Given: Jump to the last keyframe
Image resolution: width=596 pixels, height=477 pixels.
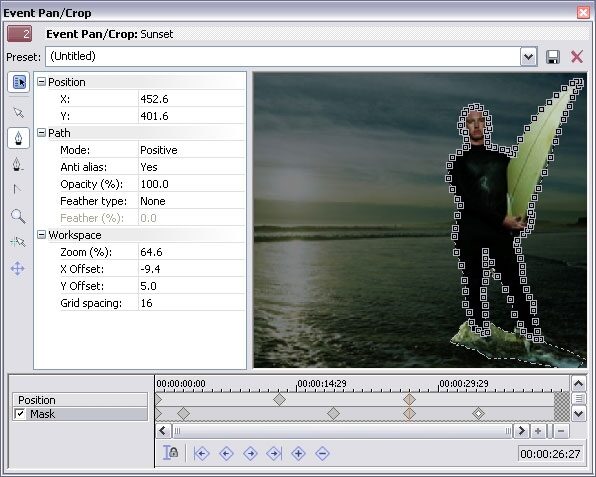Looking at the screenshot, I should tap(274, 453).
